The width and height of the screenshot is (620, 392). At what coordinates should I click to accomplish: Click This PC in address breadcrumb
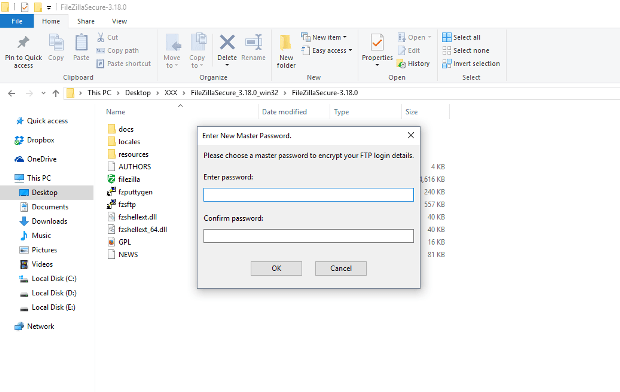99,93
